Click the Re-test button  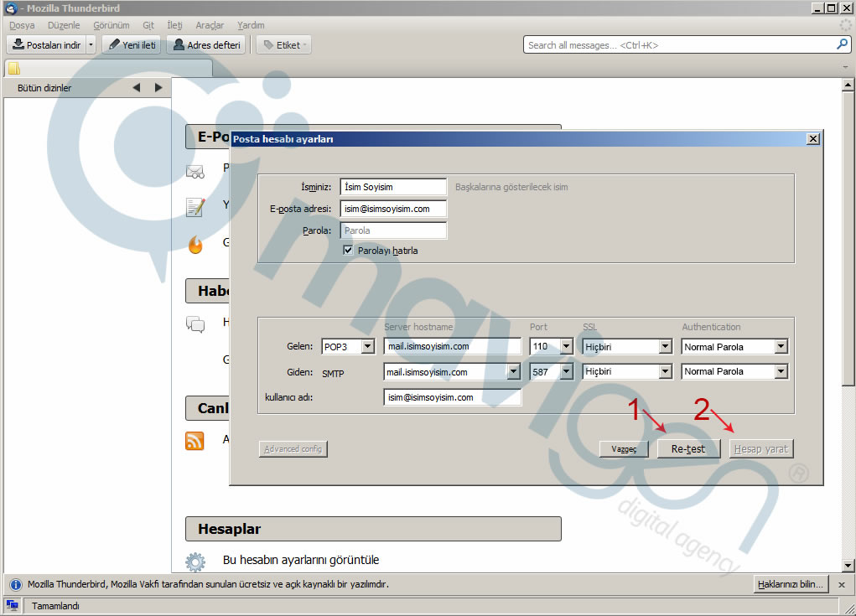pos(688,449)
